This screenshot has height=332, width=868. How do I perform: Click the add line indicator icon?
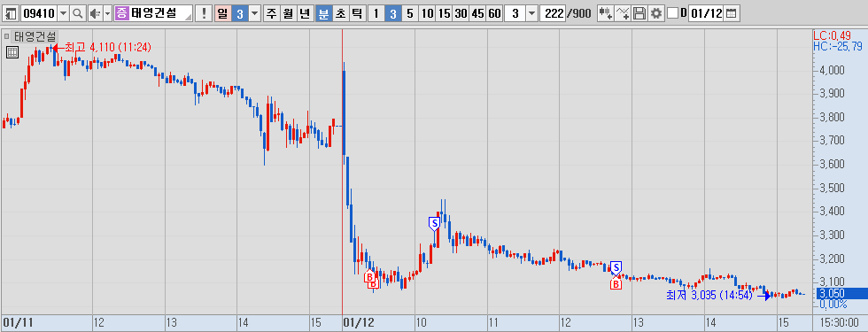(x=624, y=14)
